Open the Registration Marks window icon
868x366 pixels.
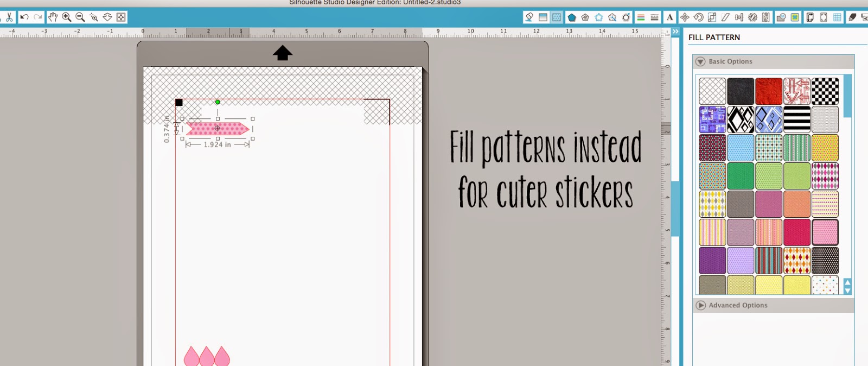(x=824, y=17)
